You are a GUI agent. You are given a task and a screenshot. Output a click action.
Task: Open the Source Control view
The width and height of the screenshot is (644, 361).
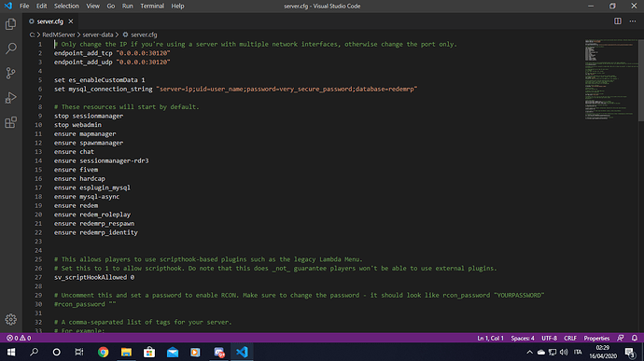[10, 73]
